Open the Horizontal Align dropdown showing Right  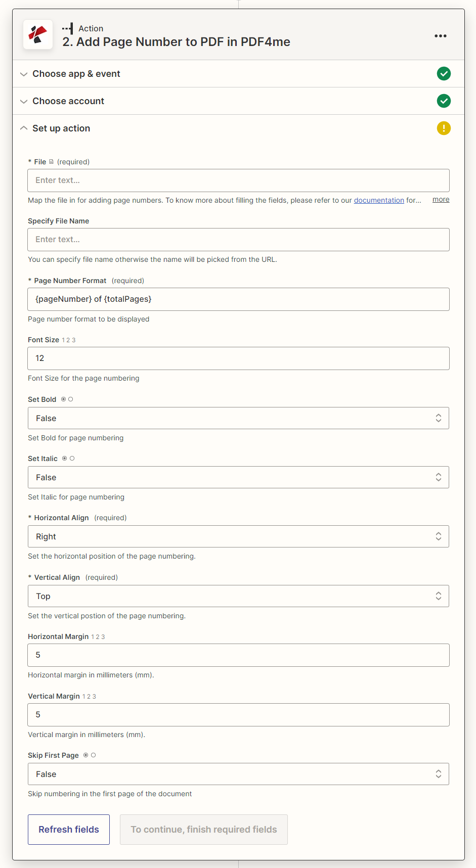[238, 536]
